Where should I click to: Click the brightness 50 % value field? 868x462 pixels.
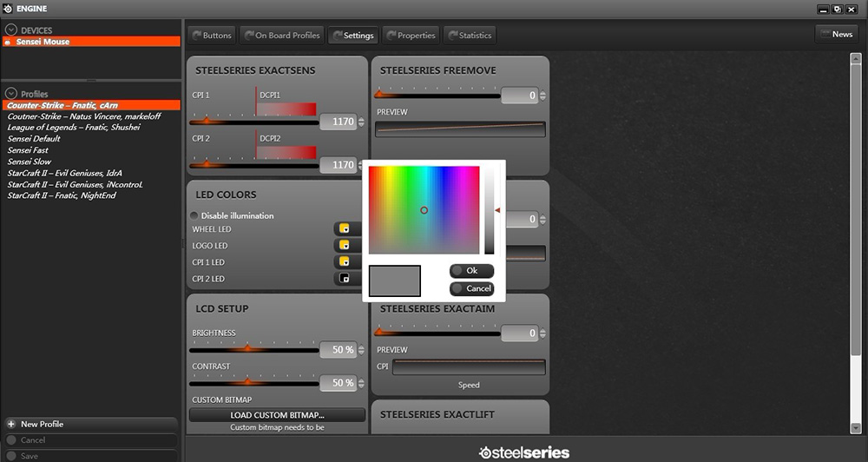(x=339, y=350)
